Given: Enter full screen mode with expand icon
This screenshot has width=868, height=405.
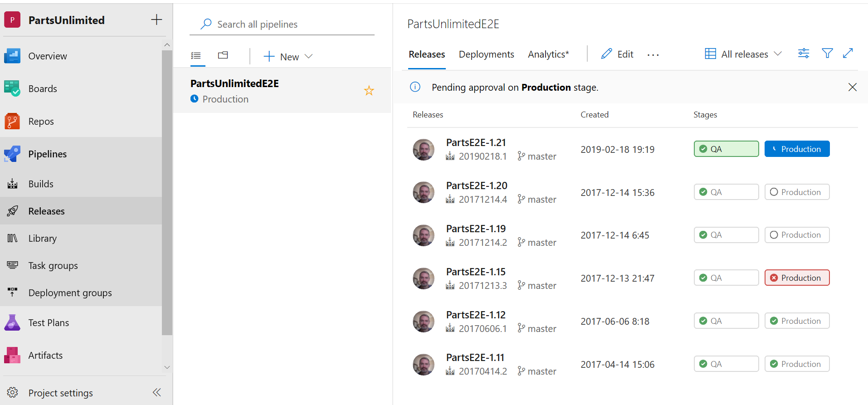Looking at the screenshot, I should click(848, 54).
